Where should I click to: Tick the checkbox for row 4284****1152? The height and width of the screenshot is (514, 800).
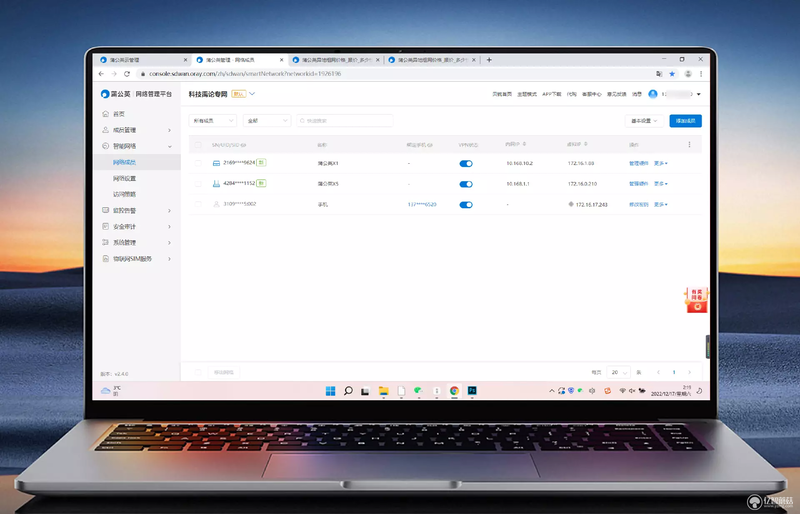[x=198, y=184]
